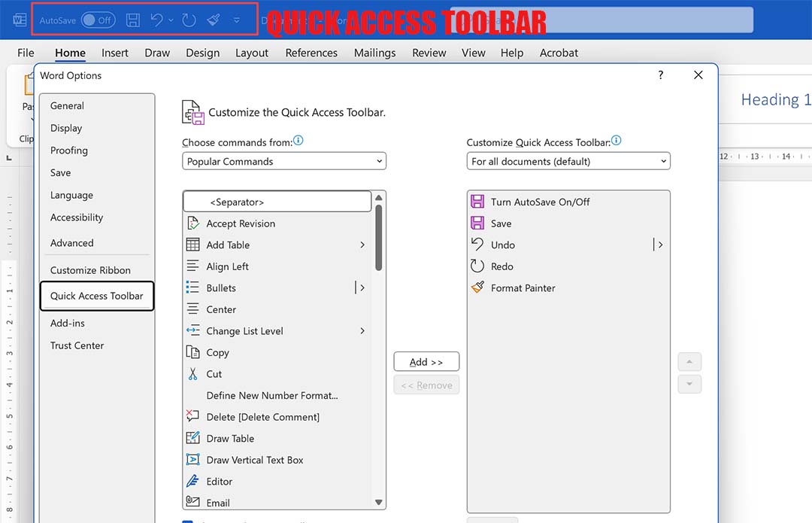The width and height of the screenshot is (812, 523).
Task: Click the << Remove button
Action: pos(426,385)
